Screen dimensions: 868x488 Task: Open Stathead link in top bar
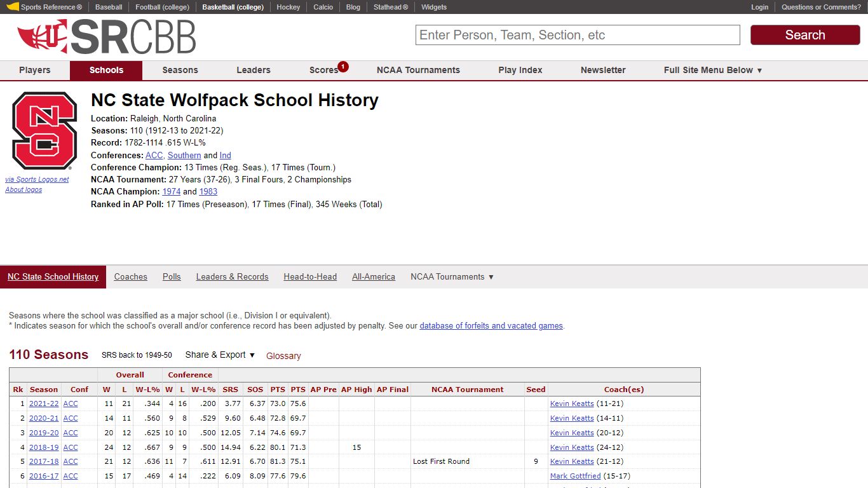pos(391,7)
